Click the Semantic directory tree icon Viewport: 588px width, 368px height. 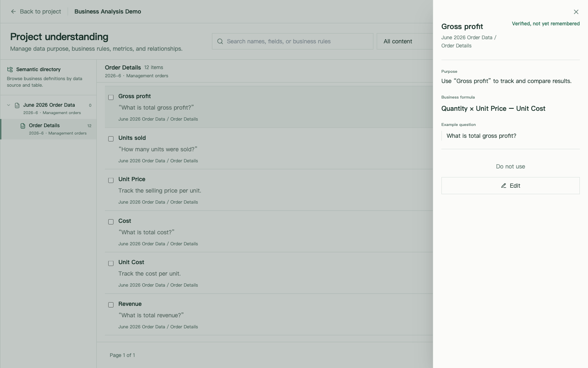[x=10, y=70]
